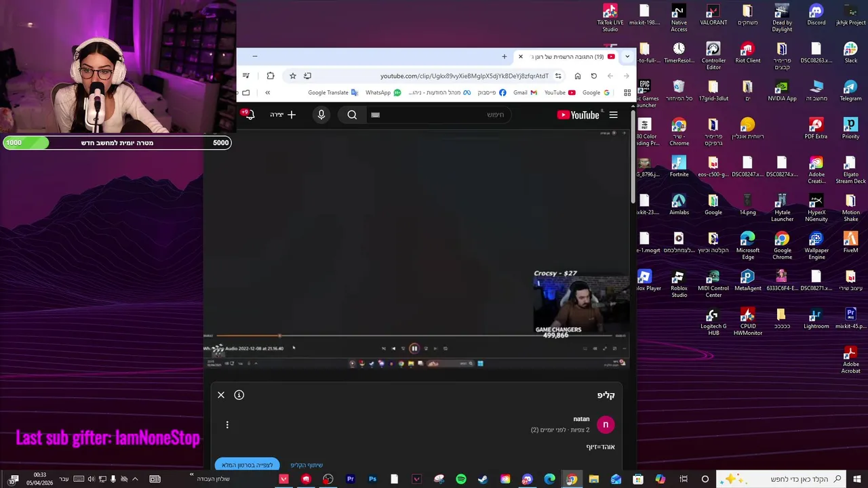Open Steam from the taskbar

pos(483,479)
